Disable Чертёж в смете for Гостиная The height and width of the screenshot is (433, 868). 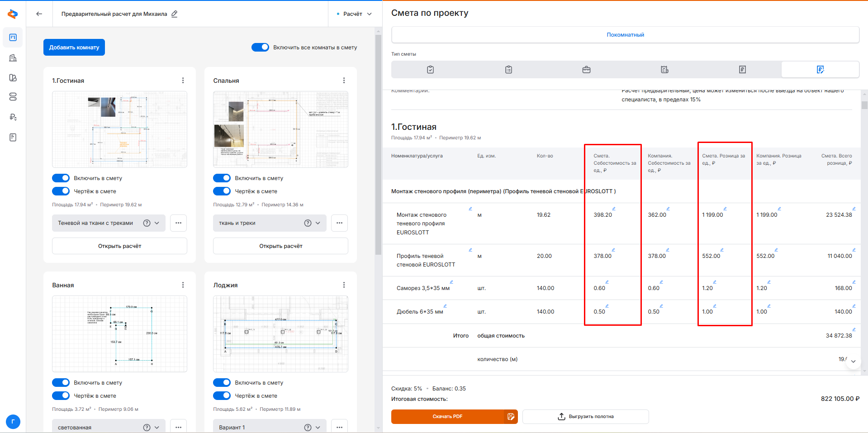61,191
